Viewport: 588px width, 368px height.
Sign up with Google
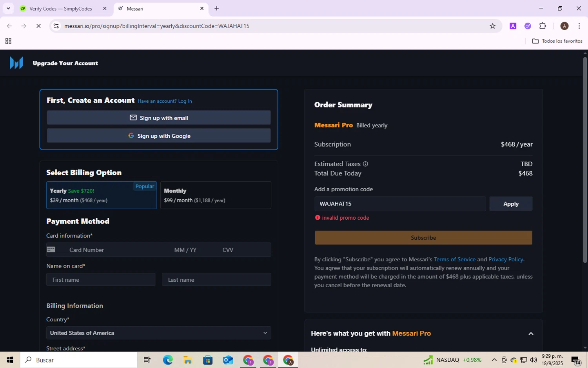point(159,136)
